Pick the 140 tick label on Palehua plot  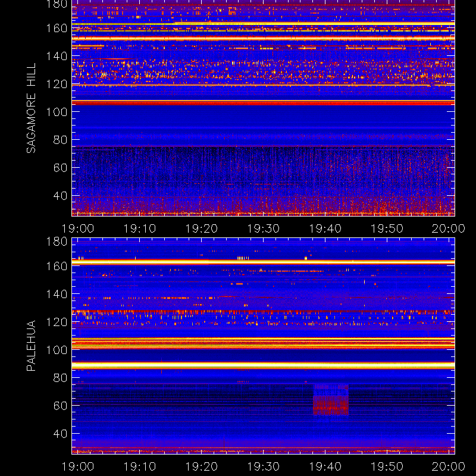57,294
